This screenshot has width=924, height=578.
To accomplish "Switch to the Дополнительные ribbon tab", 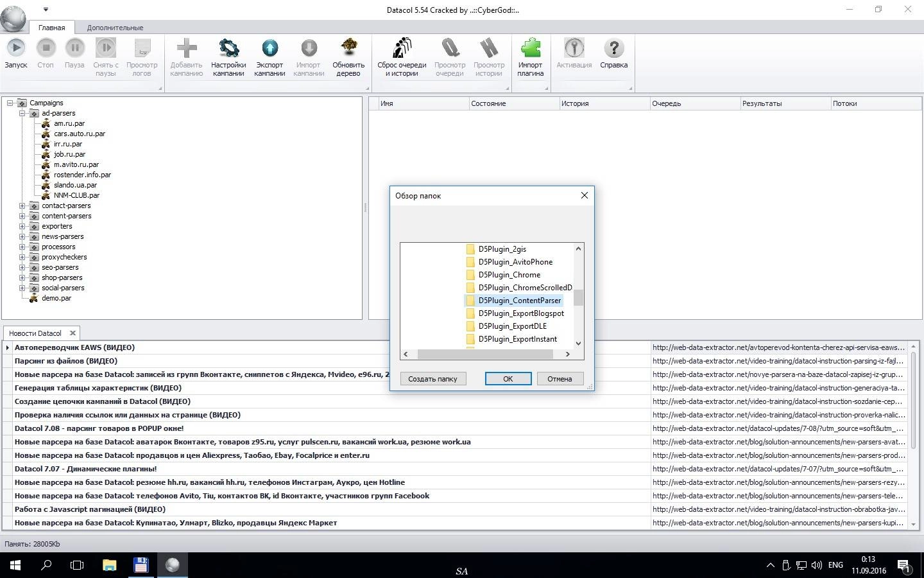I will tap(115, 28).
